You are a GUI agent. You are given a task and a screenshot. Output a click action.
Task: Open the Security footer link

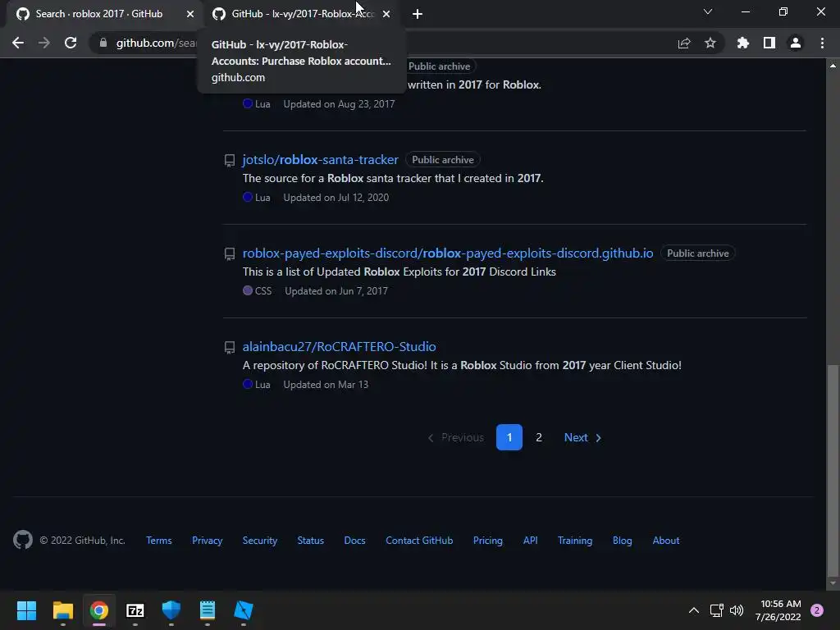pos(260,541)
